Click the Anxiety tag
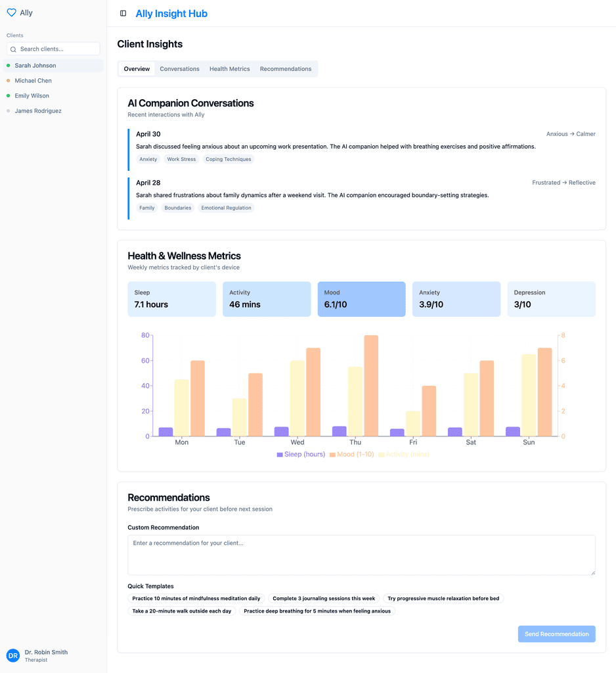The height and width of the screenshot is (673, 616). click(x=148, y=159)
